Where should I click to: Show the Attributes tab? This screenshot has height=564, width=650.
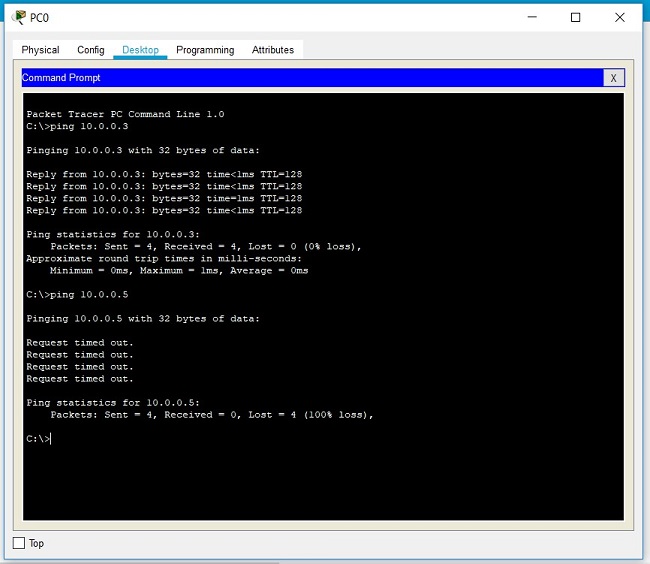coord(273,50)
